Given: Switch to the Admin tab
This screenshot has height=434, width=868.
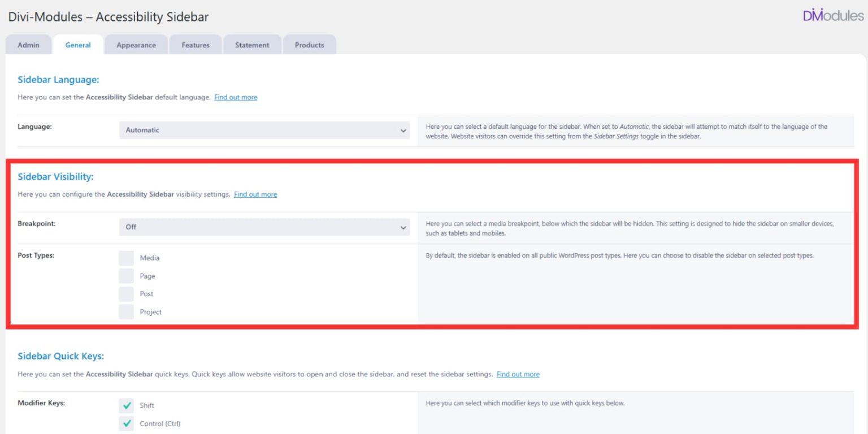Looking at the screenshot, I should [x=28, y=45].
